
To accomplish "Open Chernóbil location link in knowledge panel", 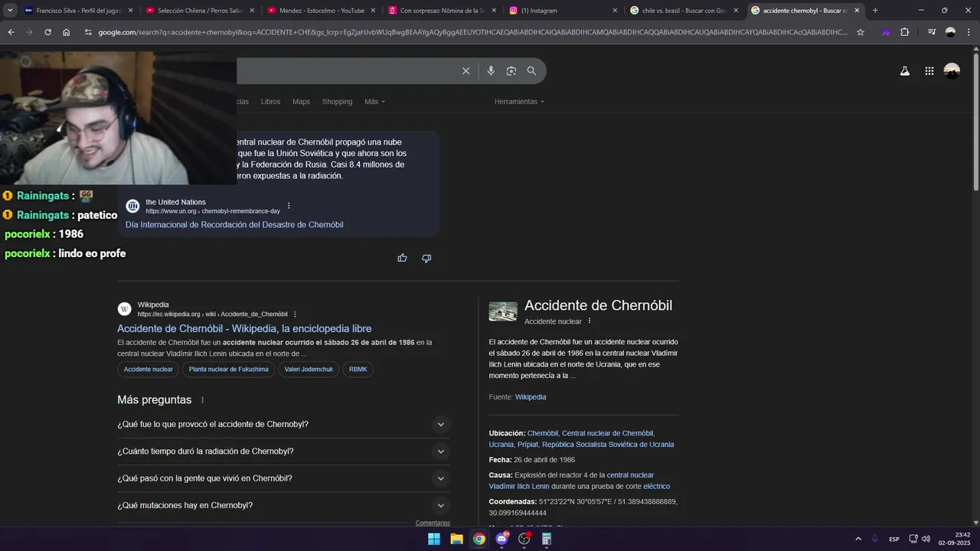I will click(x=542, y=433).
